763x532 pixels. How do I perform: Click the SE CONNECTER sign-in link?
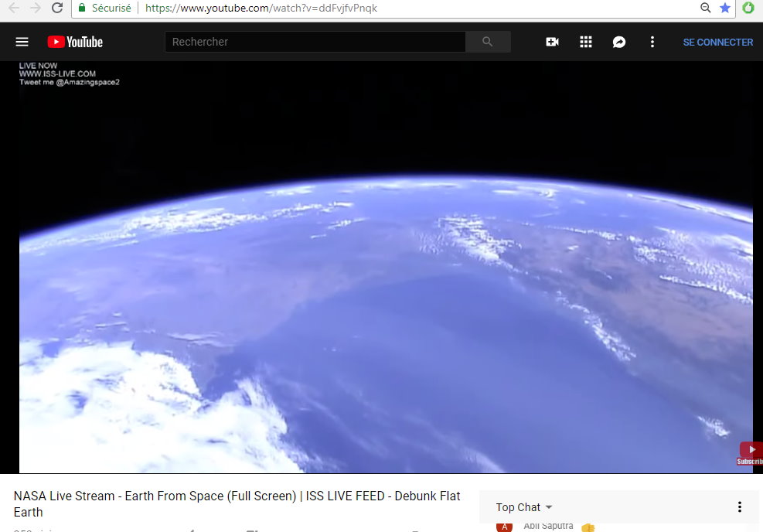coord(717,43)
